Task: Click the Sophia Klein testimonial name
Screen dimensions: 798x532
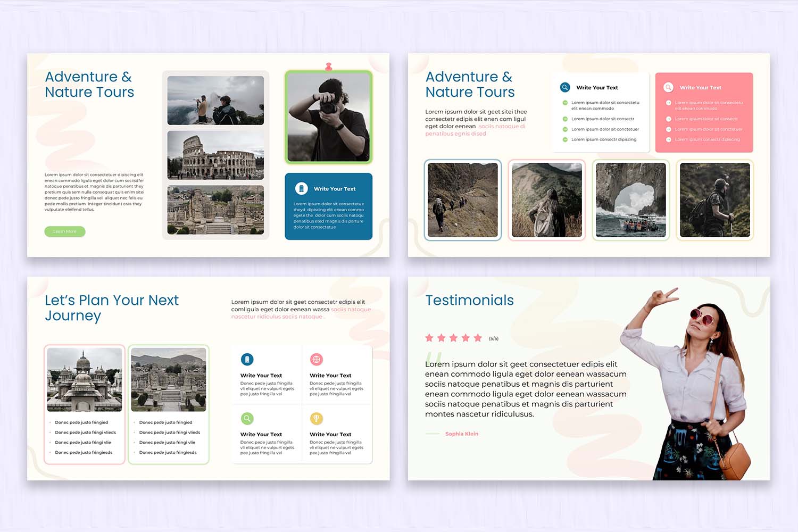Action: point(462,434)
